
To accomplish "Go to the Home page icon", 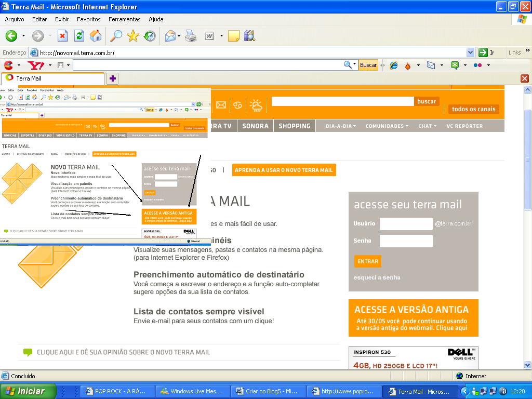I will click(96, 36).
